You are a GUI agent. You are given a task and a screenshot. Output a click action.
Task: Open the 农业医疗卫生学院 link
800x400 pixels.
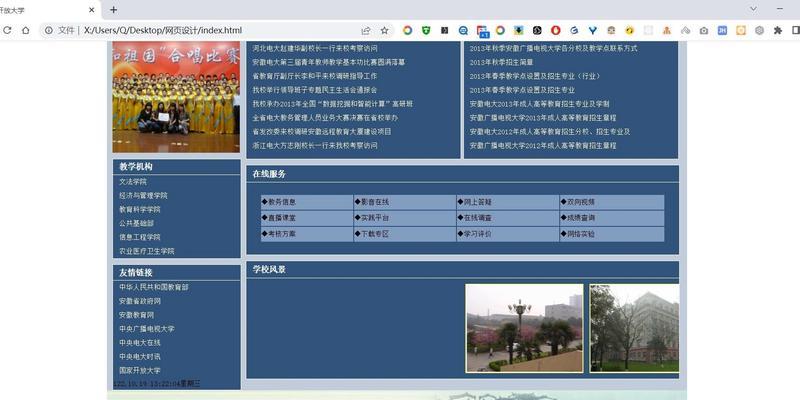point(147,251)
